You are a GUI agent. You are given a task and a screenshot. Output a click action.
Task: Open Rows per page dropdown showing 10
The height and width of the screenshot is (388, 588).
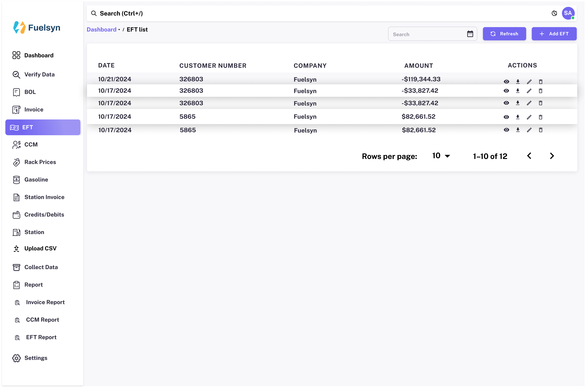[441, 156]
